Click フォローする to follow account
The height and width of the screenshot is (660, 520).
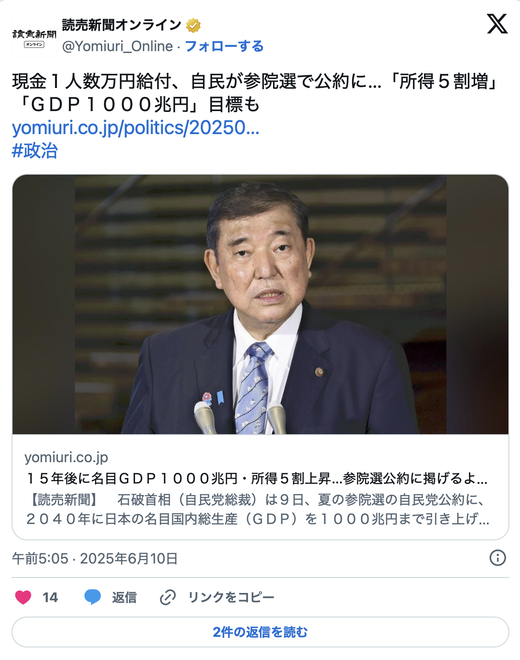coord(224,46)
